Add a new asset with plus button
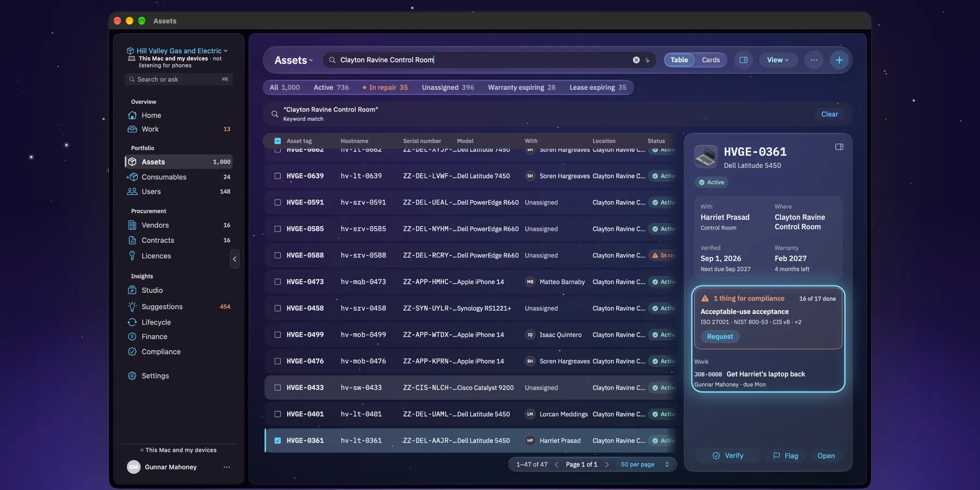This screenshot has height=490, width=980. [839, 60]
